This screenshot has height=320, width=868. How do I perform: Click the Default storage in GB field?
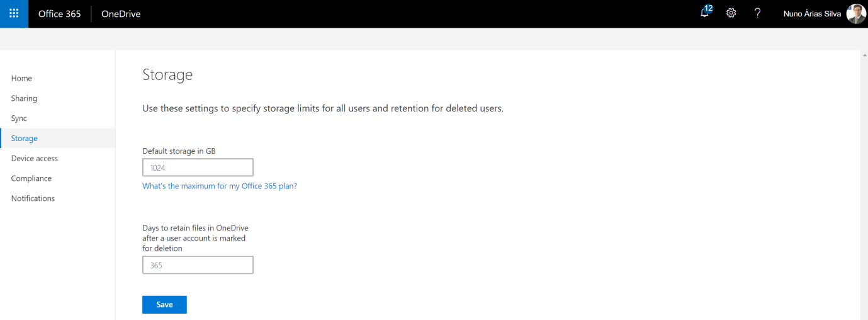[x=198, y=168]
